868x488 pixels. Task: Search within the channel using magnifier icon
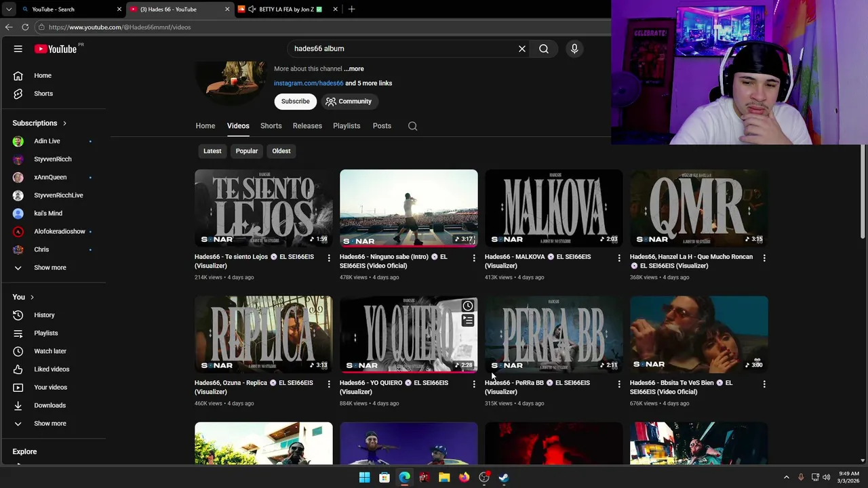(x=412, y=126)
